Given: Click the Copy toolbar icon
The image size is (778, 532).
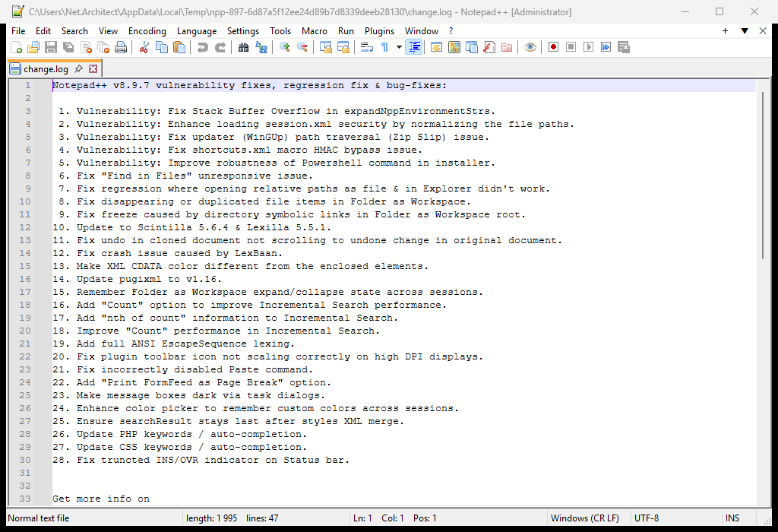Looking at the screenshot, I should click(x=162, y=48).
